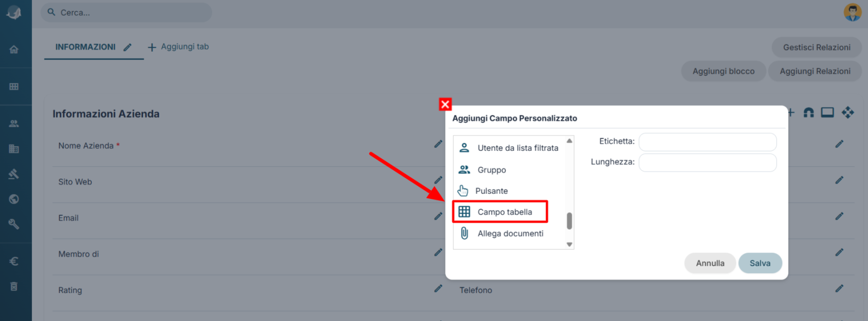Edit the Telefono field pencil

pyautogui.click(x=839, y=288)
